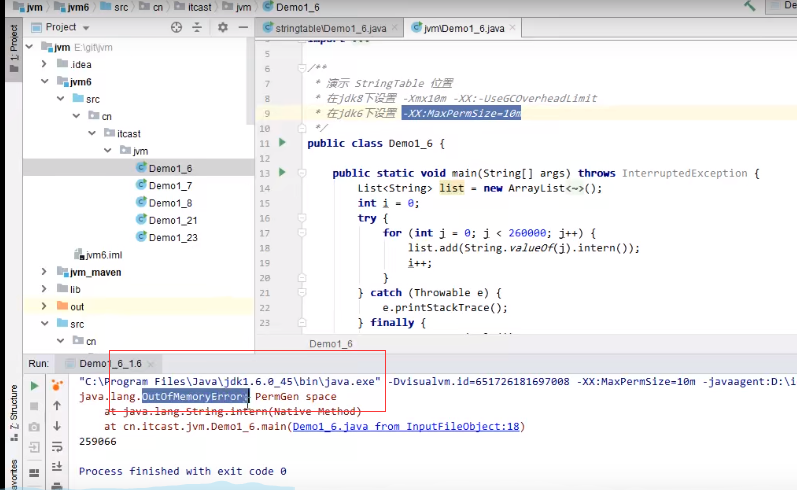Click the Dump threads camera icon
Image resolution: width=797 pixels, height=490 pixels.
point(34,427)
